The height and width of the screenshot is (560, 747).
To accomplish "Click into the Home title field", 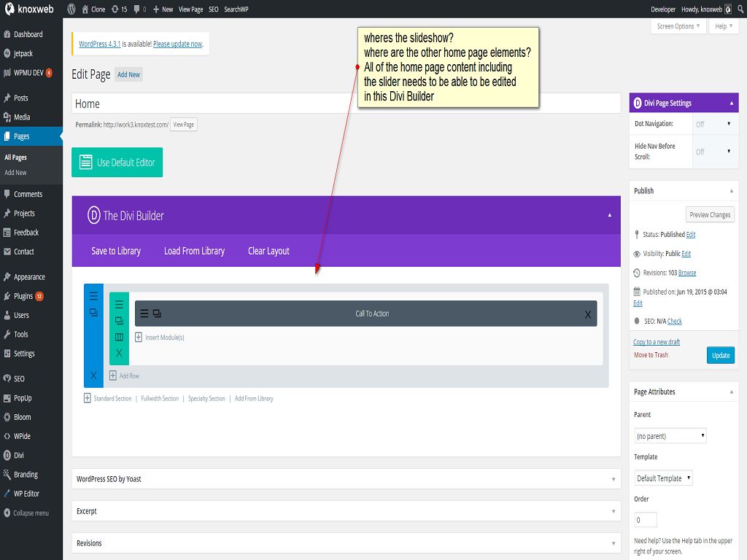I will coord(346,104).
